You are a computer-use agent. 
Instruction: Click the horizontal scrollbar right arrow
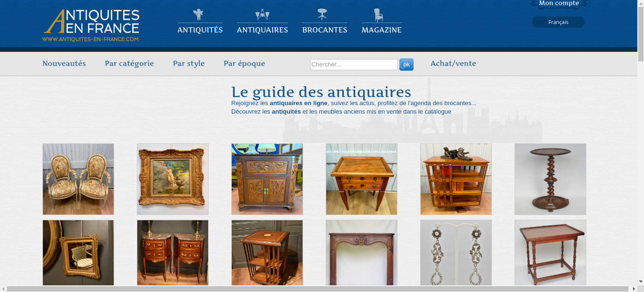(x=634, y=289)
